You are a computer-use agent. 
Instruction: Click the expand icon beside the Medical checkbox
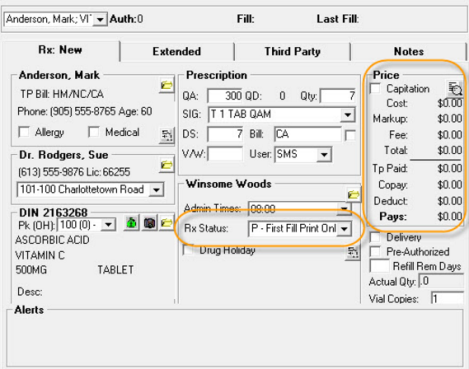coord(166,135)
